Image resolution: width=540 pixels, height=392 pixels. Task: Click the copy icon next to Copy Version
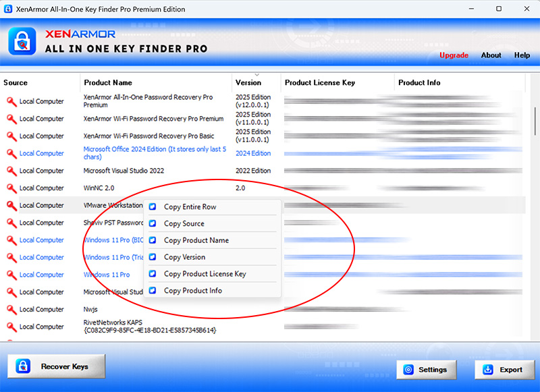pos(153,257)
